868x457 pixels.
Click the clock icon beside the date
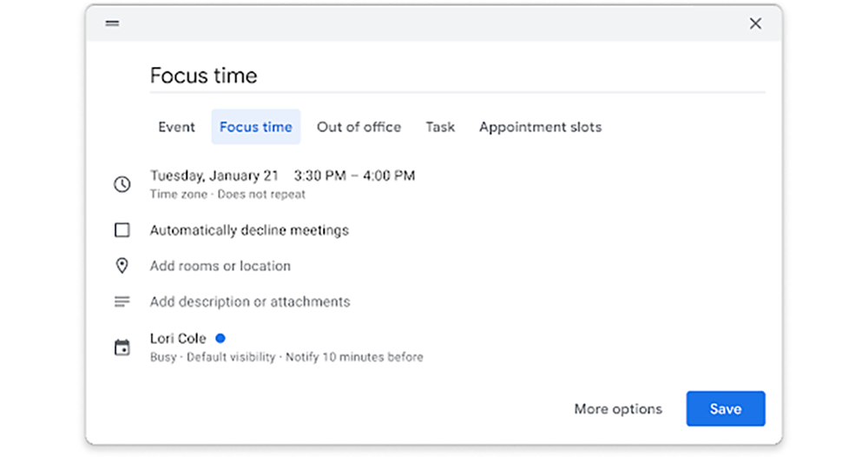tap(122, 184)
